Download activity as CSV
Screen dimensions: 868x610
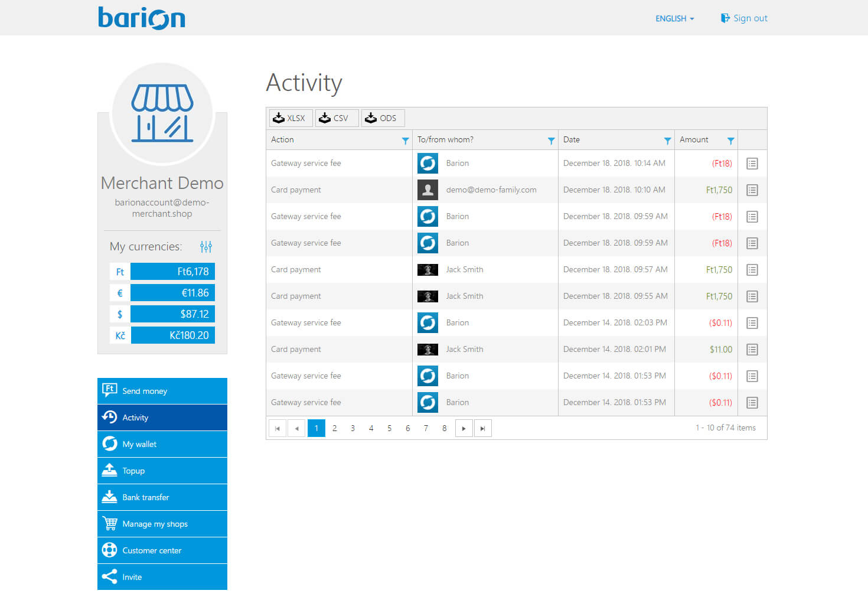coord(335,118)
